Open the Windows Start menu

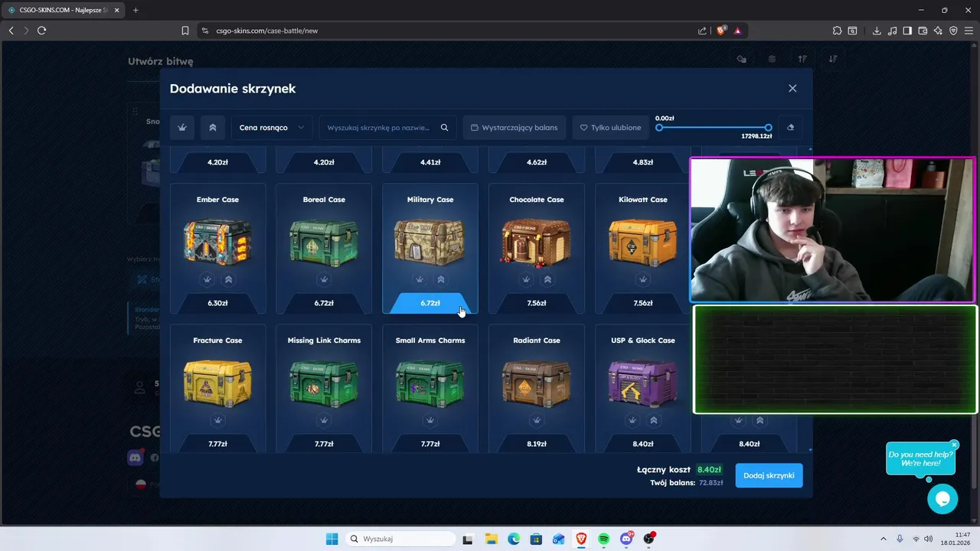[x=332, y=539]
